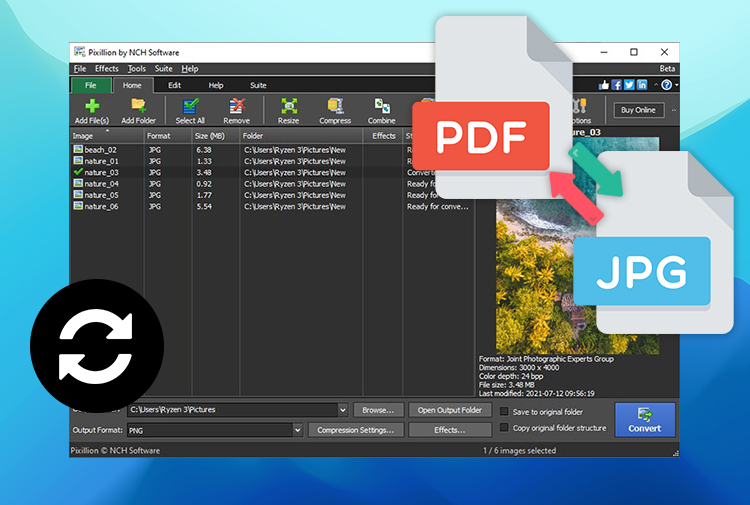
Task: Select the beach_02 file name
Action: point(101,150)
